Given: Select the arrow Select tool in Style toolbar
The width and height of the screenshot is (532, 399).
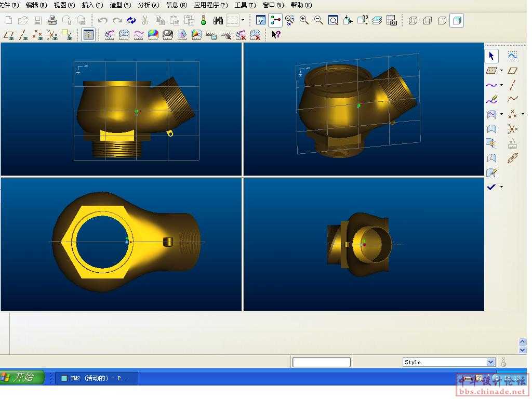Looking at the screenshot, I should click(x=491, y=56).
